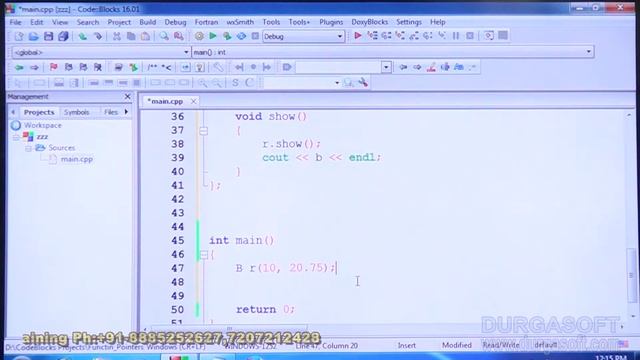Click the DoxyBlocks block comment icon
The height and width of the screenshot is (360, 640).
tap(152, 67)
